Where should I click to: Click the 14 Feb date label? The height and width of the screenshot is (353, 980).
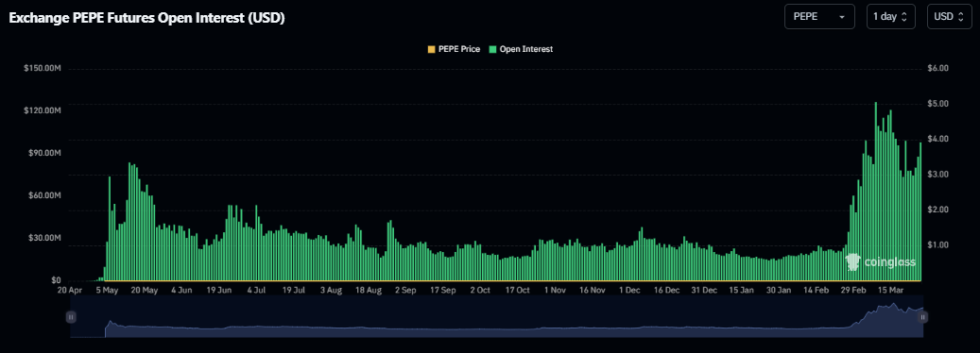[817, 291]
